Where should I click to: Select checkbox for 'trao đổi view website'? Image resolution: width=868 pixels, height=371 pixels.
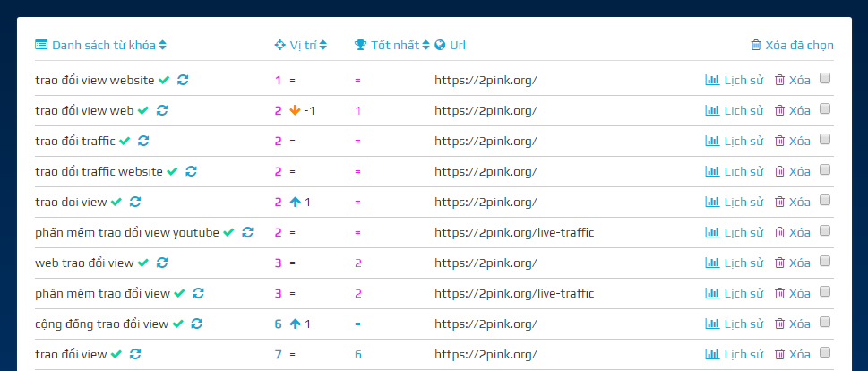[825, 78]
